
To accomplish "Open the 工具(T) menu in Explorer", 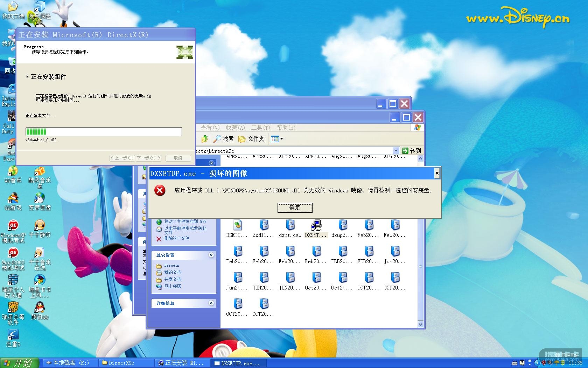I will 260,128.
